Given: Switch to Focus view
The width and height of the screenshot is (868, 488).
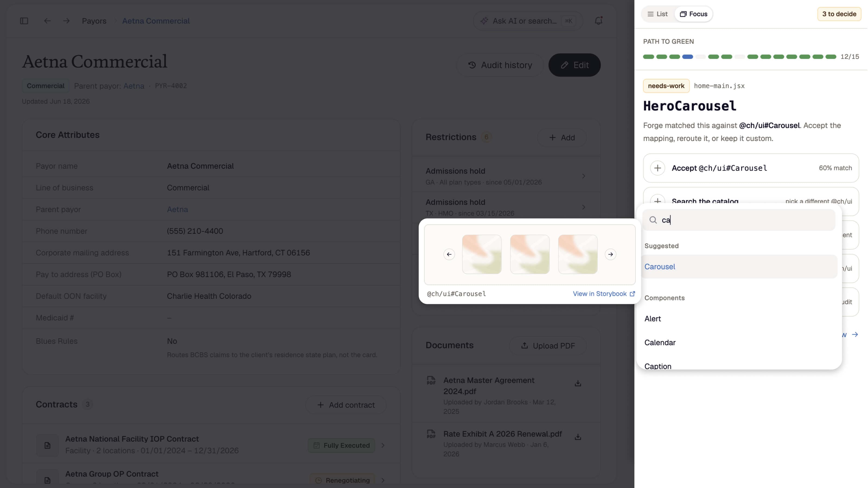Looking at the screenshot, I should click(694, 14).
